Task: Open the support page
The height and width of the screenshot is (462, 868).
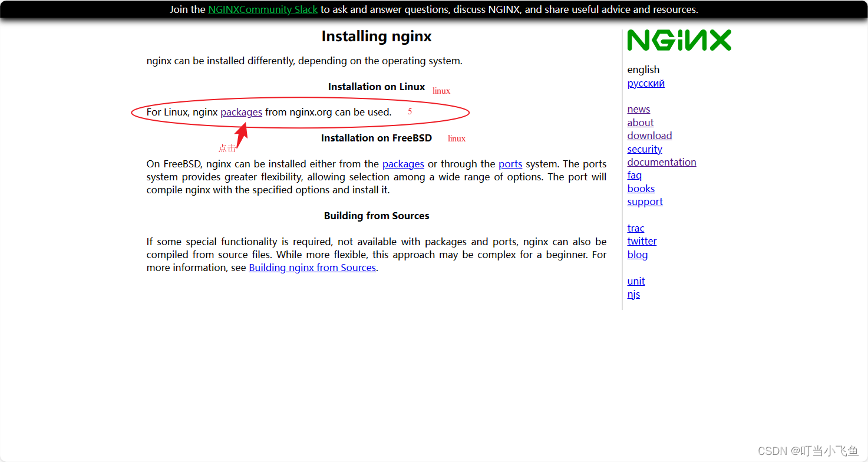Action: point(645,202)
